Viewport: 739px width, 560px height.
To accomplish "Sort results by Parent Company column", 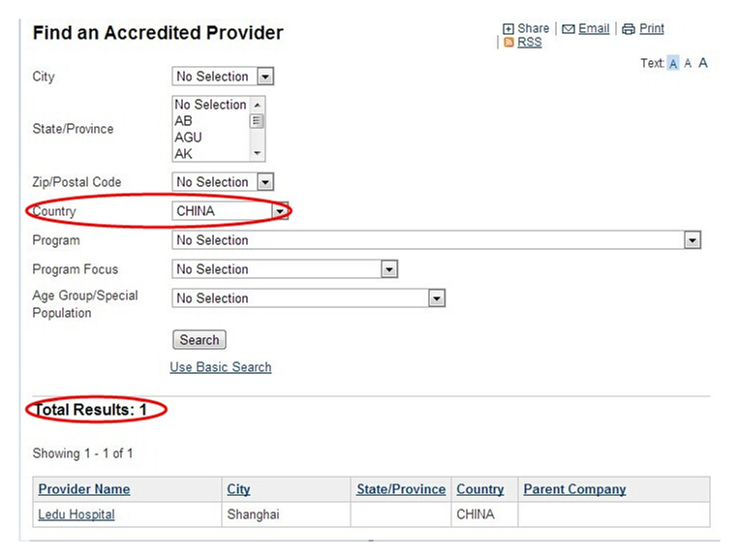I will click(574, 489).
